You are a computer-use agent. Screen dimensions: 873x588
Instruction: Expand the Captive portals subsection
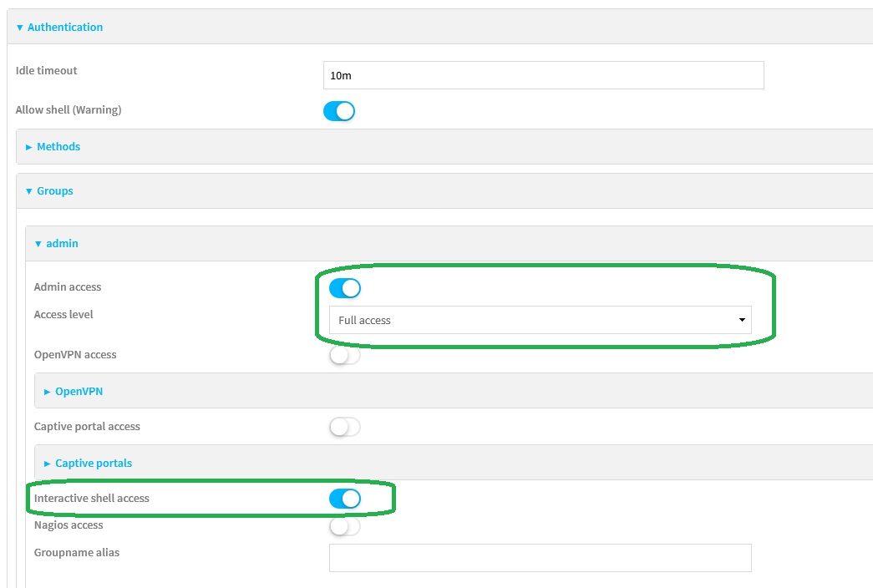(x=93, y=464)
